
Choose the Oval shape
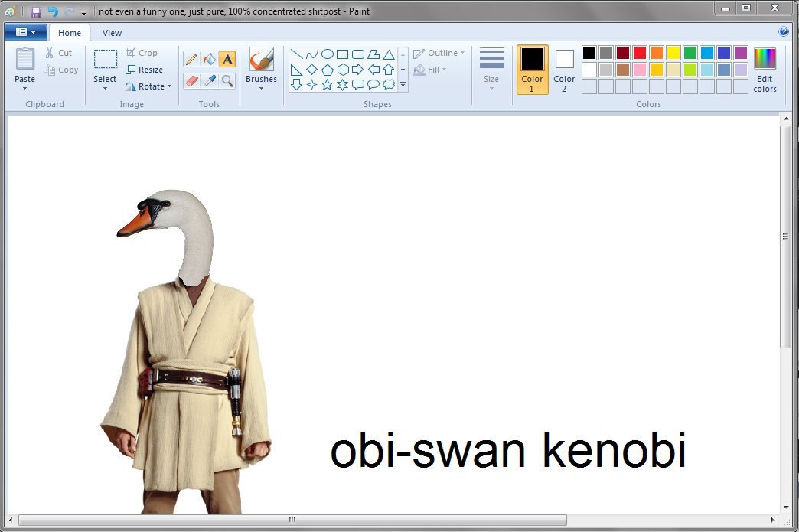click(x=328, y=54)
